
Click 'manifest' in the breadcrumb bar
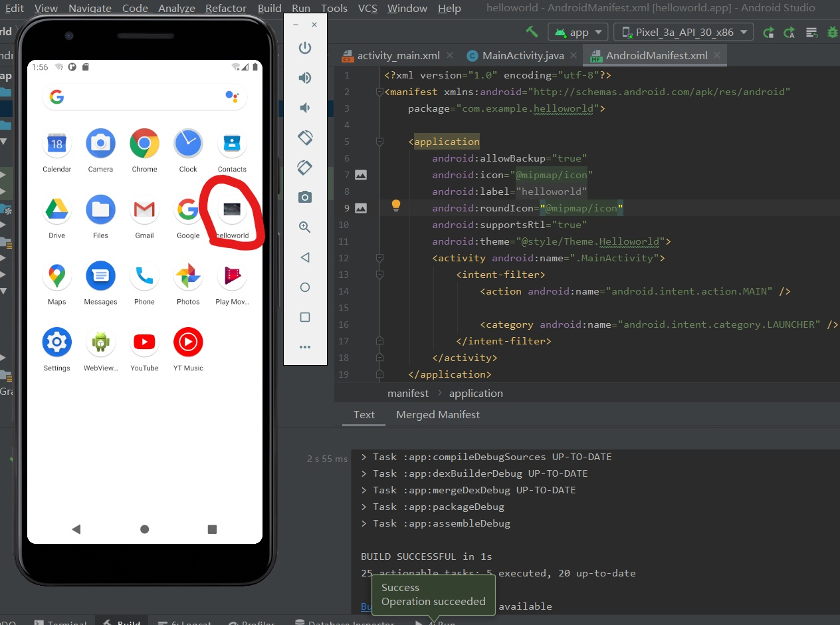(x=408, y=394)
